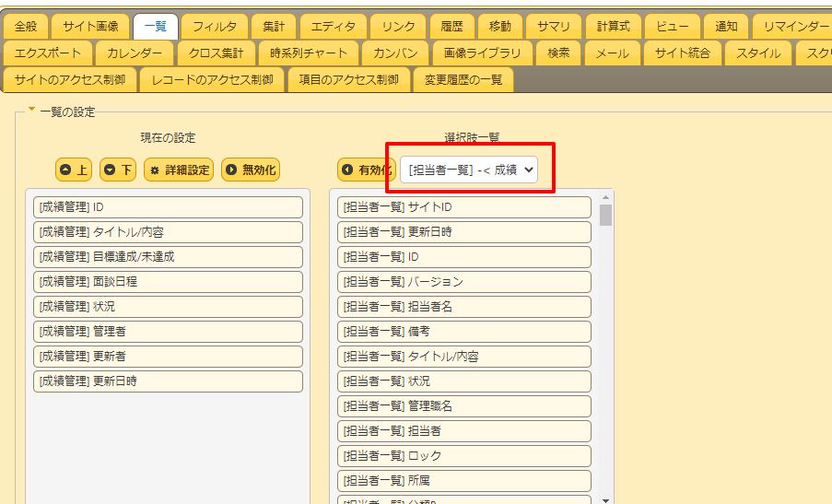Screen dimensions: 832x504
Task: Select [成績管理] 管理者 item
Action: coord(169,332)
